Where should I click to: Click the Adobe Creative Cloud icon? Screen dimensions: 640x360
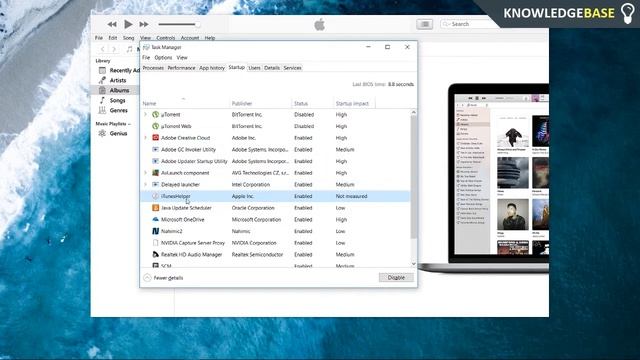[x=156, y=138]
